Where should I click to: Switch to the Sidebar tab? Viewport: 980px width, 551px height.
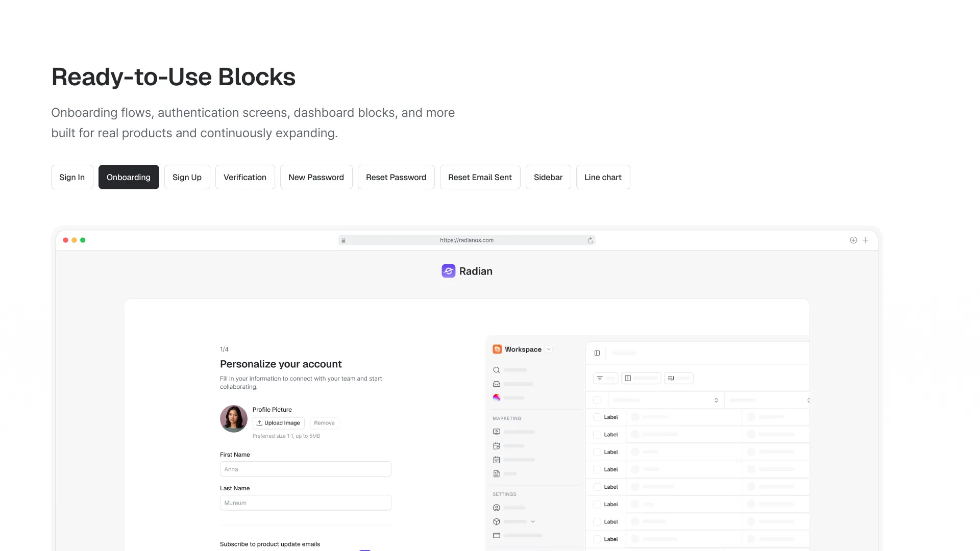548,177
